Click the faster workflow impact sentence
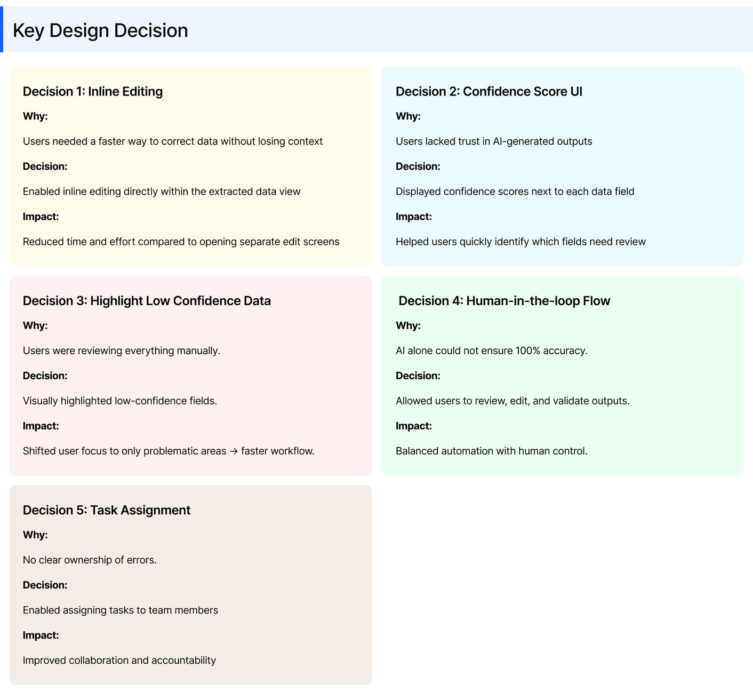This screenshot has width=753, height=700. pyautogui.click(x=168, y=451)
